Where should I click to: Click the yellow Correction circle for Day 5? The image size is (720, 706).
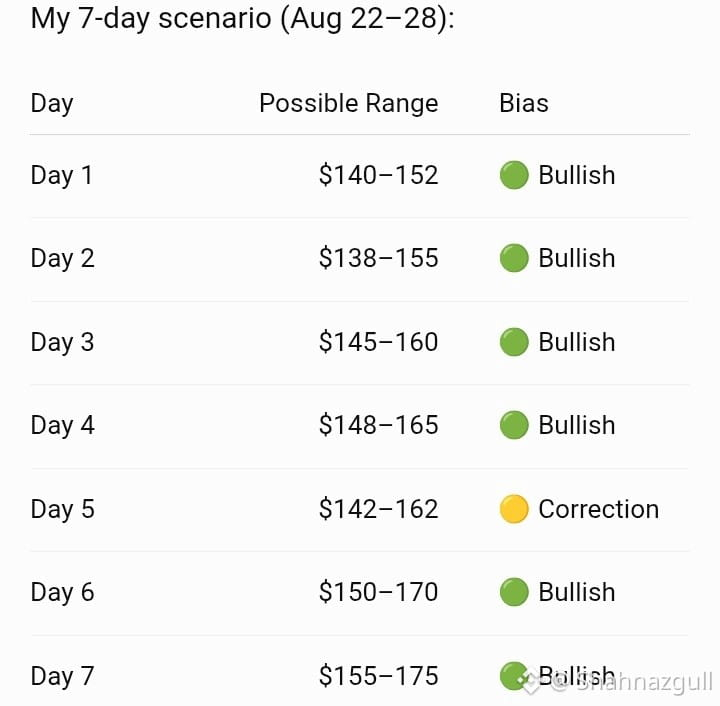514,509
